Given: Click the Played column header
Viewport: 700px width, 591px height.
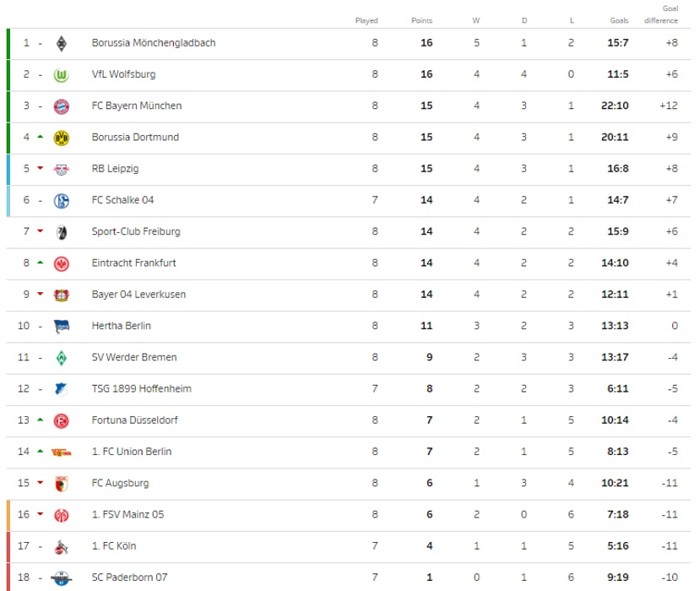Looking at the screenshot, I should coord(366,20).
